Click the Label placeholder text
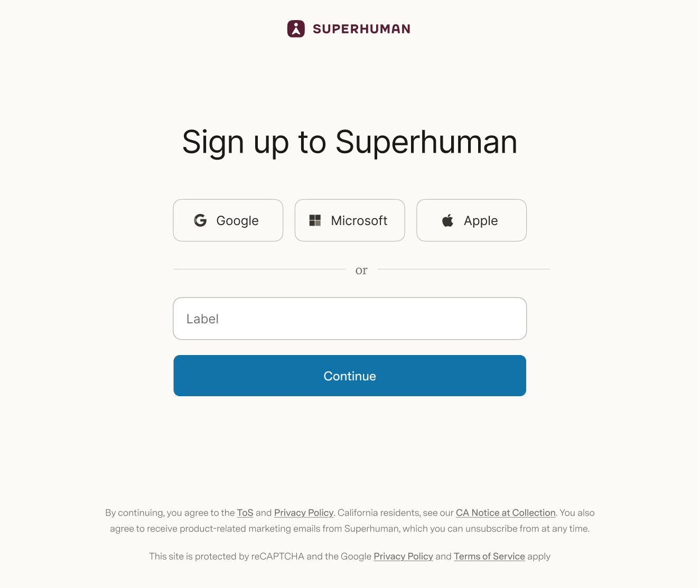This screenshot has height=588, width=700. coord(203,319)
